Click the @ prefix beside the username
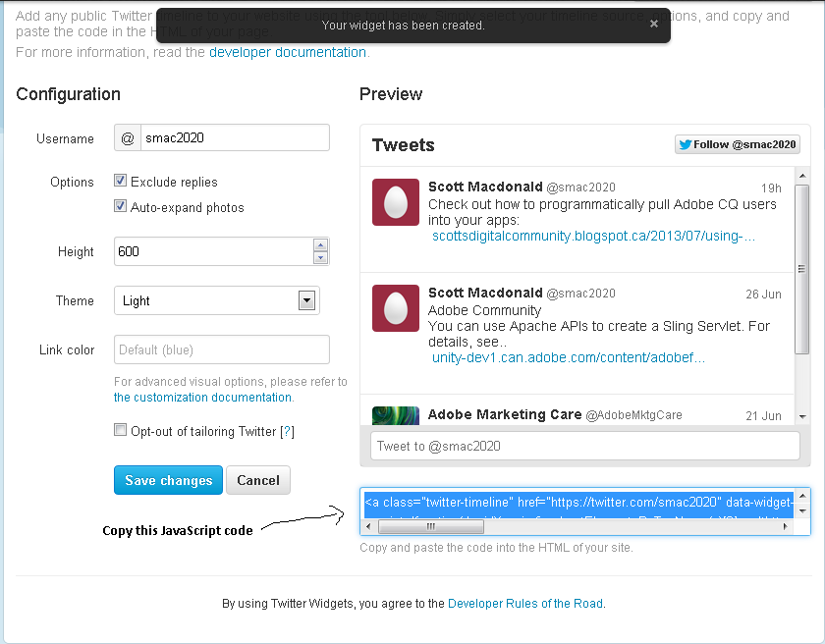 pyautogui.click(x=128, y=138)
